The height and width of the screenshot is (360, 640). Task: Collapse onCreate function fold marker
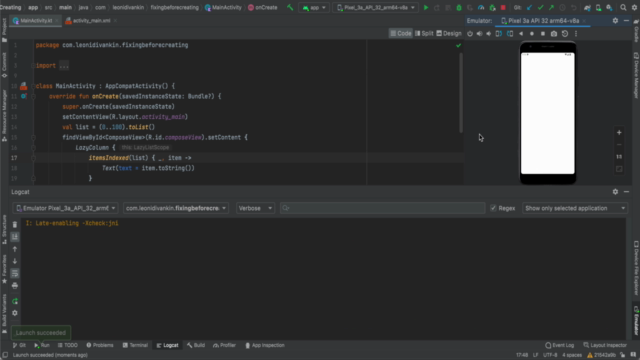(x=33, y=97)
